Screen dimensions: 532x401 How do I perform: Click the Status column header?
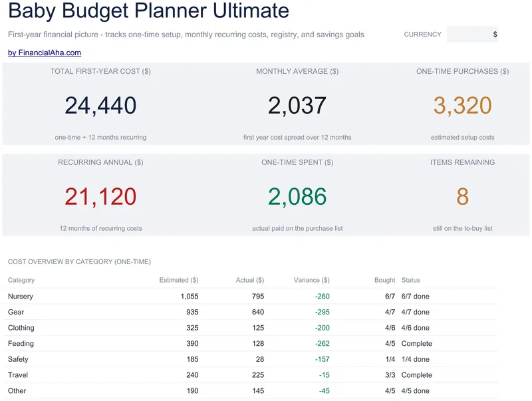(410, 280)
